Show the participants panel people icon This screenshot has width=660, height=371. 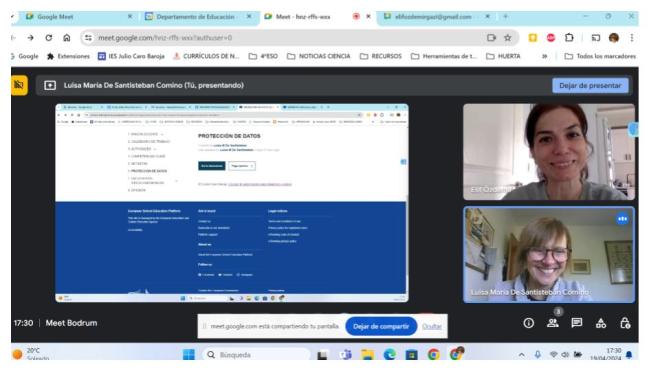pyautogui.click(x=553, y=323)
